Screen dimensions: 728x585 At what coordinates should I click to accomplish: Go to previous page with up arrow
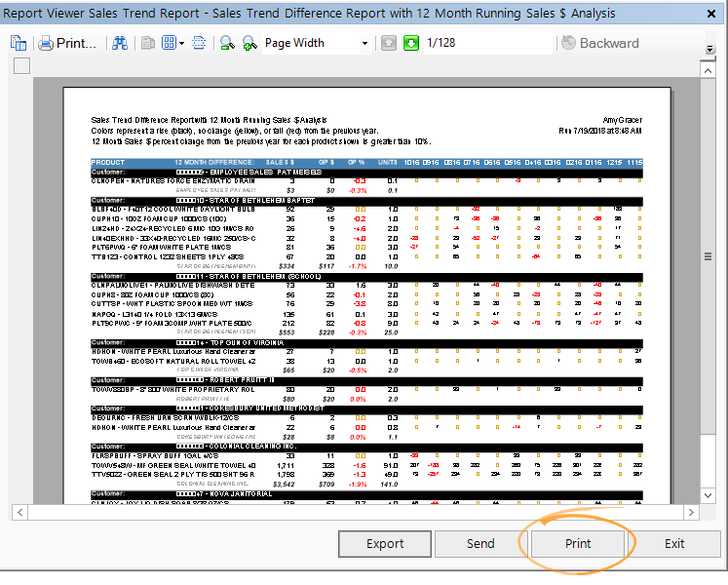389,43
